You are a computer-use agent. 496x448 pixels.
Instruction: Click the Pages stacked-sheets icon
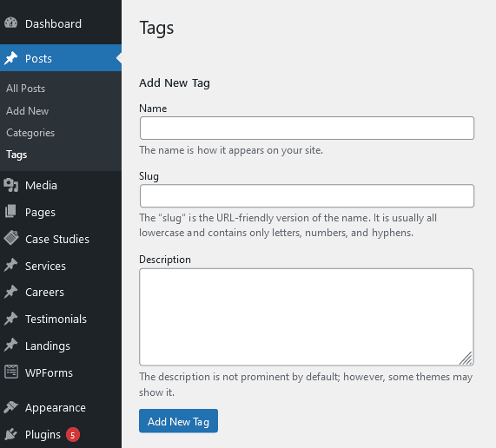point(10,212)
